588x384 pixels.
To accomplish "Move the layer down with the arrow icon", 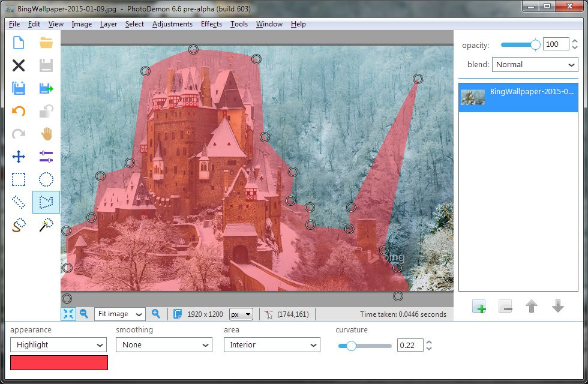I will pyautogui.click(x=557, y=307).
